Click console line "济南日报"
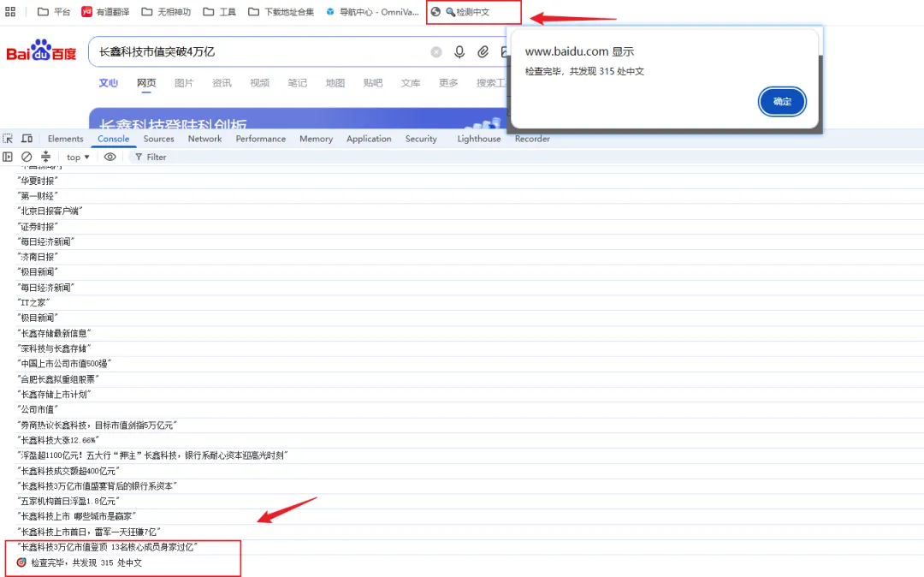This screenshot has width=924, height=577. [x=38, y=257]
